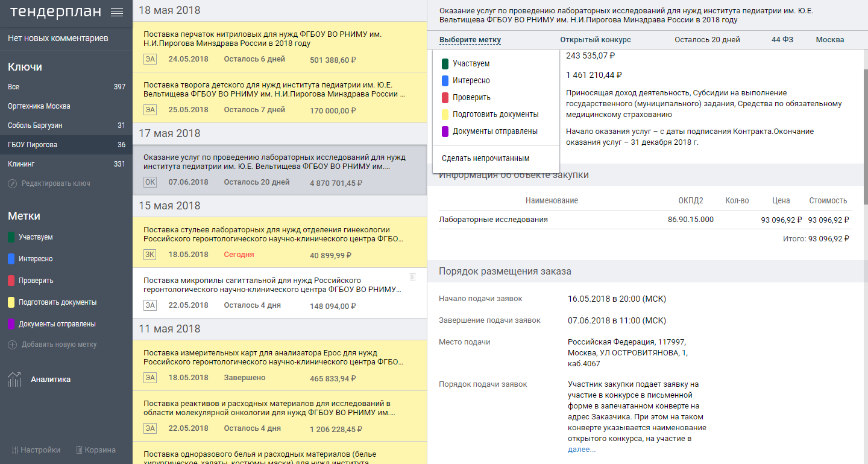Click the plus icon for Добавить новую метку
The image size is (868, 464).
coord(13,345)
